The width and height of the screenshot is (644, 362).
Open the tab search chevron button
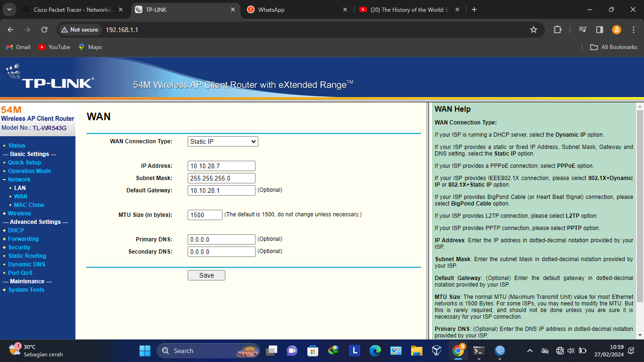(x=10, y=9)
